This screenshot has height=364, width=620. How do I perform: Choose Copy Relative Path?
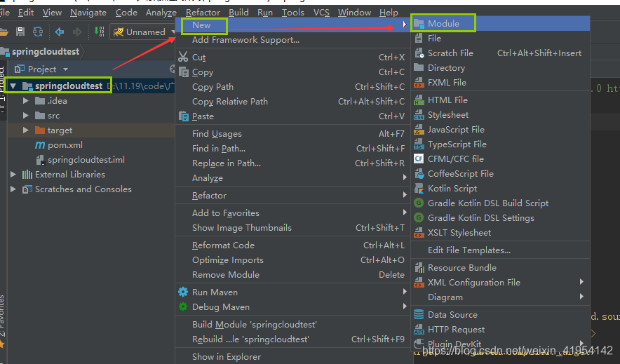pyautogui.click(x=292, y=102)
